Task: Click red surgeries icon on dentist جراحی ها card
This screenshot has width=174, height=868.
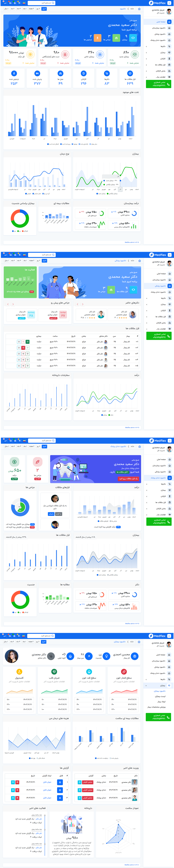Action: tap(38, 462)
